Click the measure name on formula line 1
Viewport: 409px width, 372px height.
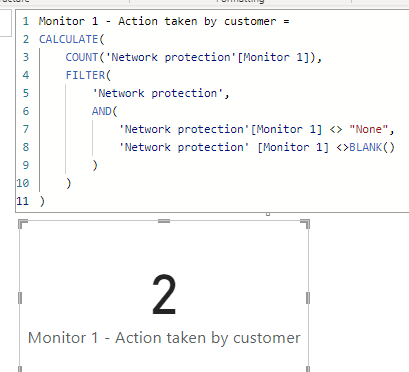click(x=157, y=21)
